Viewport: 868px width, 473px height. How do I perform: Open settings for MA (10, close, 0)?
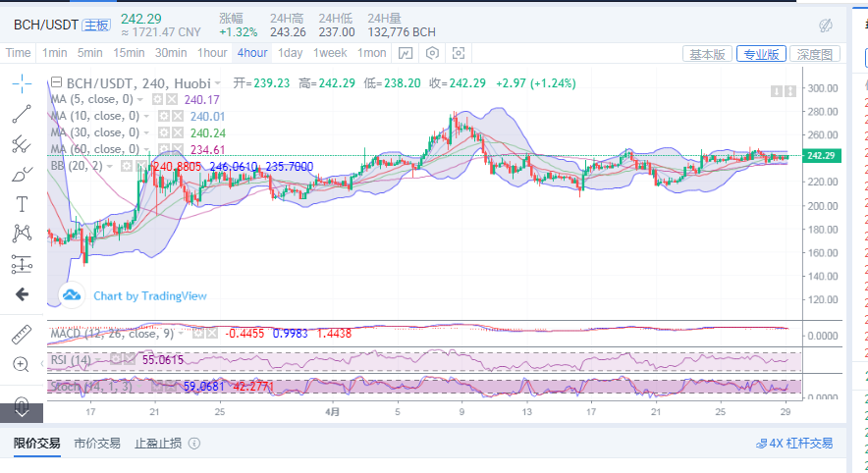[164, 116]
